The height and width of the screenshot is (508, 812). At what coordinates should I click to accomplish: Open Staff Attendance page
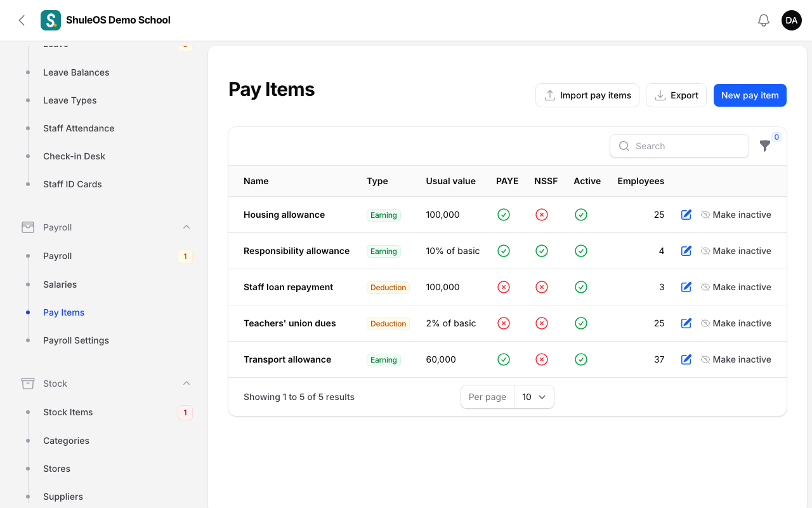click(x=79, y=128)
